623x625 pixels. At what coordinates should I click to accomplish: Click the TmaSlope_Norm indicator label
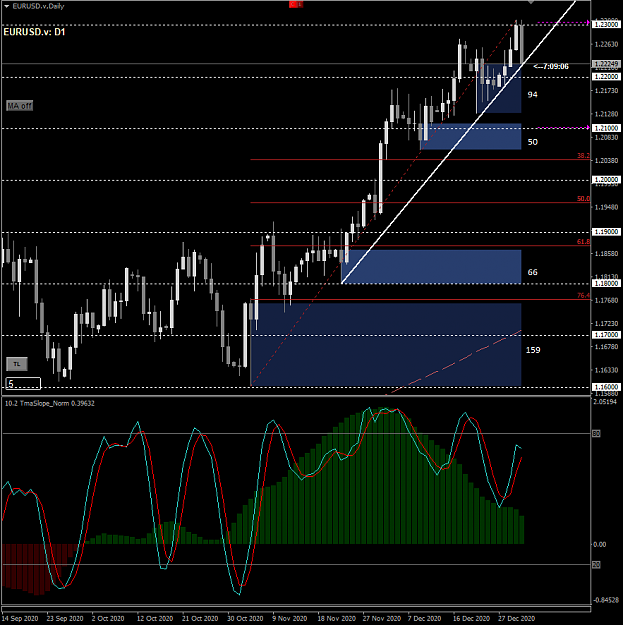(x=49, y=403)
